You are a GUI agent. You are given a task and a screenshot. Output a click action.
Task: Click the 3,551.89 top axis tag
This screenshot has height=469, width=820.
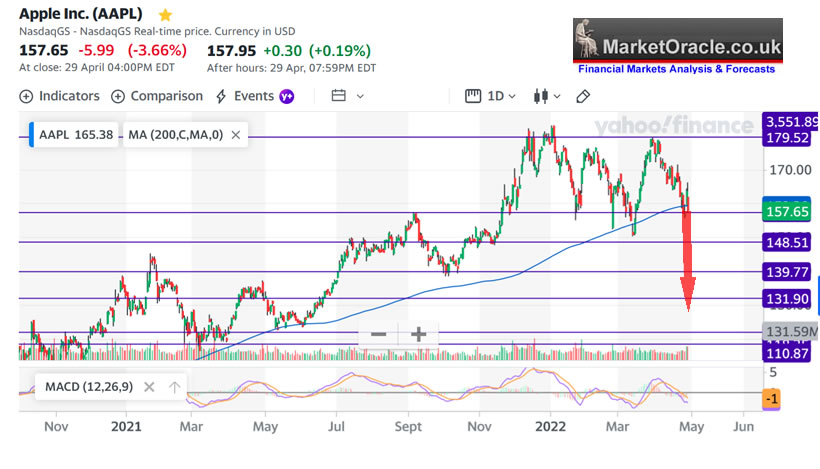791,121
